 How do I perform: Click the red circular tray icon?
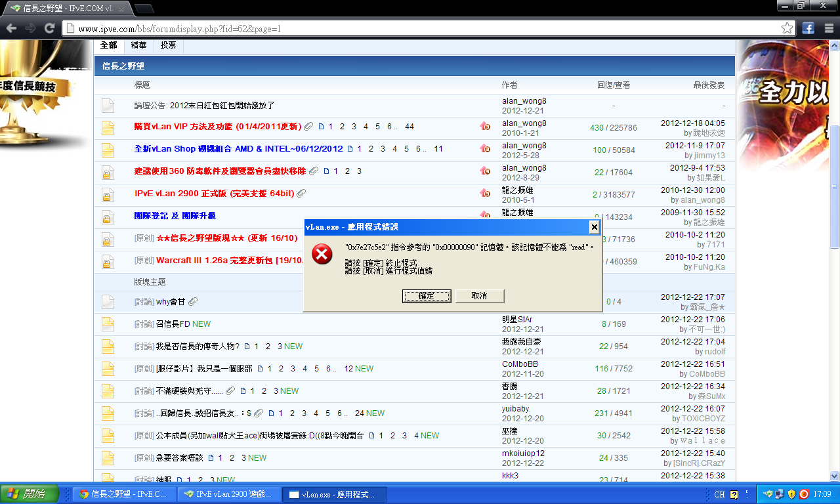coord(803,494)
